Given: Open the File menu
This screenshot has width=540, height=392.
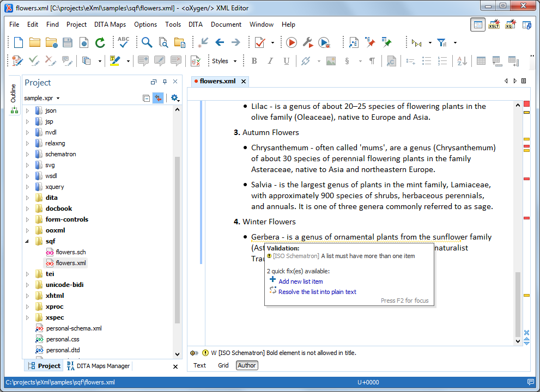Looking at the screenshot, I should click(14, 24).
